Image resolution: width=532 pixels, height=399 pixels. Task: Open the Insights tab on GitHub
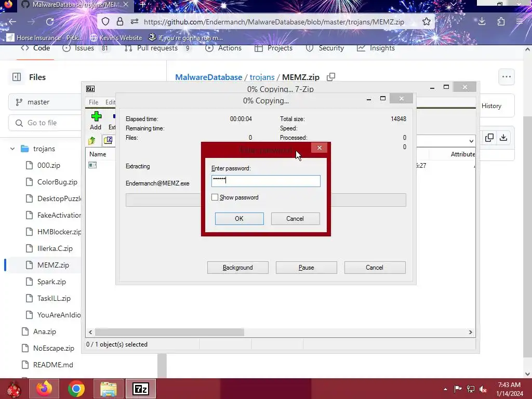pos(376,48)
